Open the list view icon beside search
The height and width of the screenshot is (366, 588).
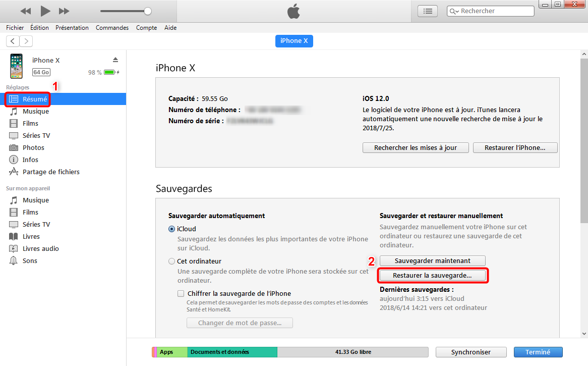point(428,11)
